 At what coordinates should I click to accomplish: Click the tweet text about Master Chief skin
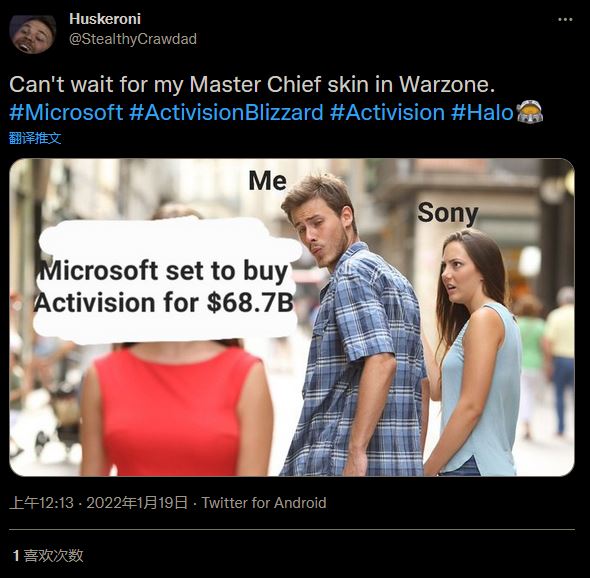(252, 84)
